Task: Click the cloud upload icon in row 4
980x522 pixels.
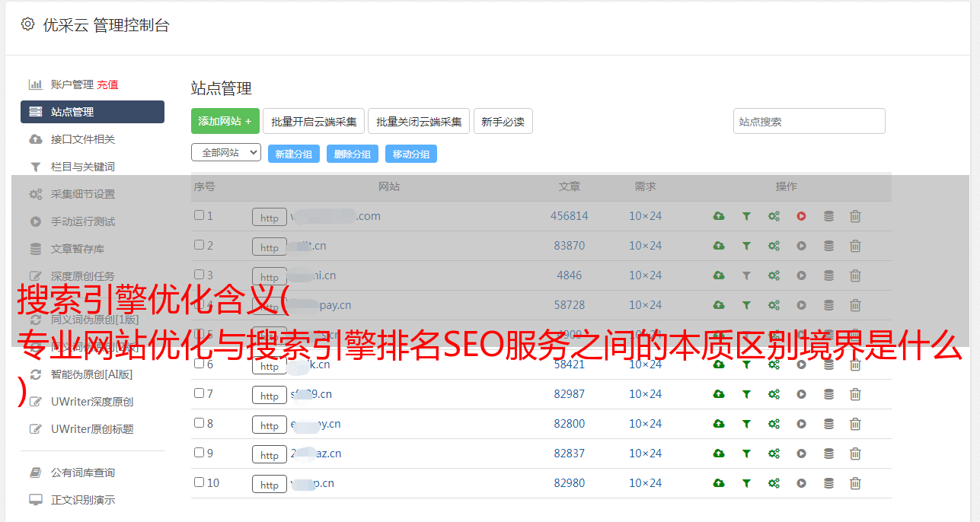Action: tap(719, 305)
